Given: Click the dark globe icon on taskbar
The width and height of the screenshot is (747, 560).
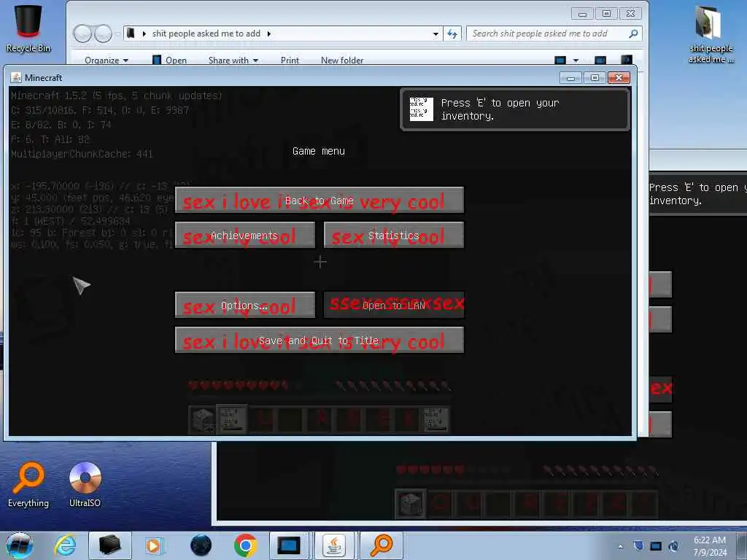Looking at the screenshot, I should point(201,545).
